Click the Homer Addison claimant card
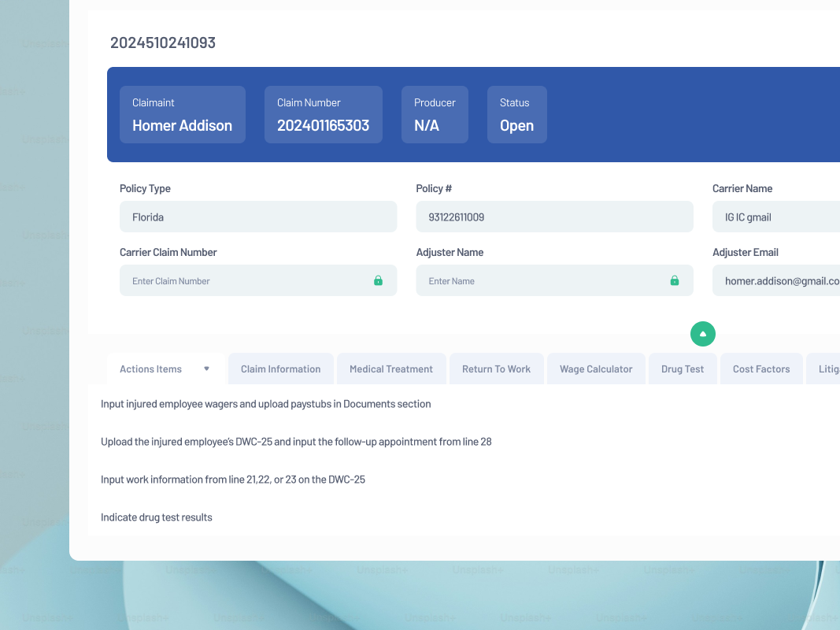The height and width of the screenshot is (630, 840). pyautogui.click(x=183, y=115)
